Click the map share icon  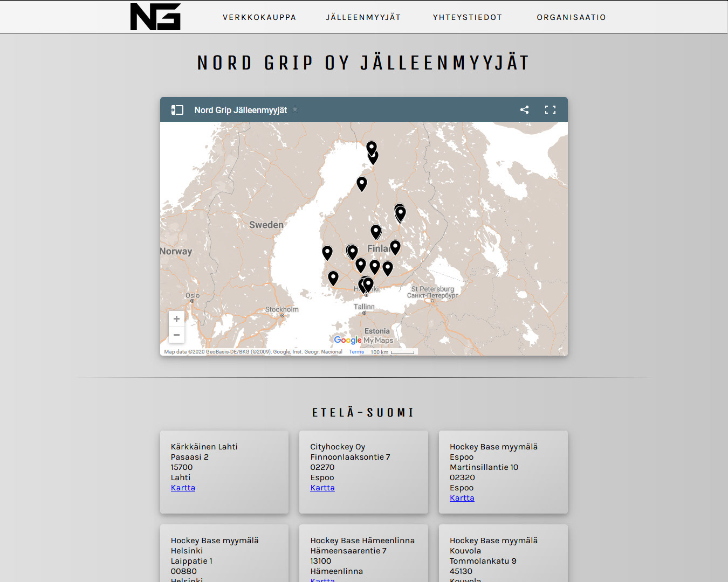click(524, 110)
